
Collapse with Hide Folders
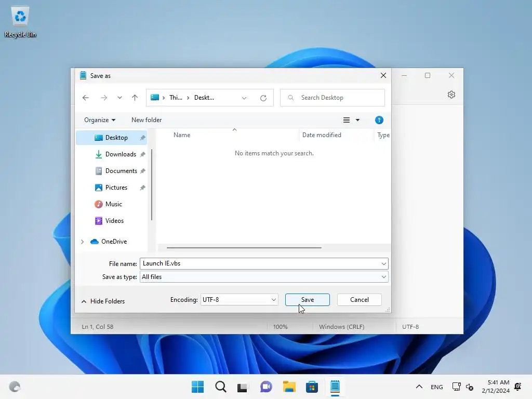click(103, 301)
